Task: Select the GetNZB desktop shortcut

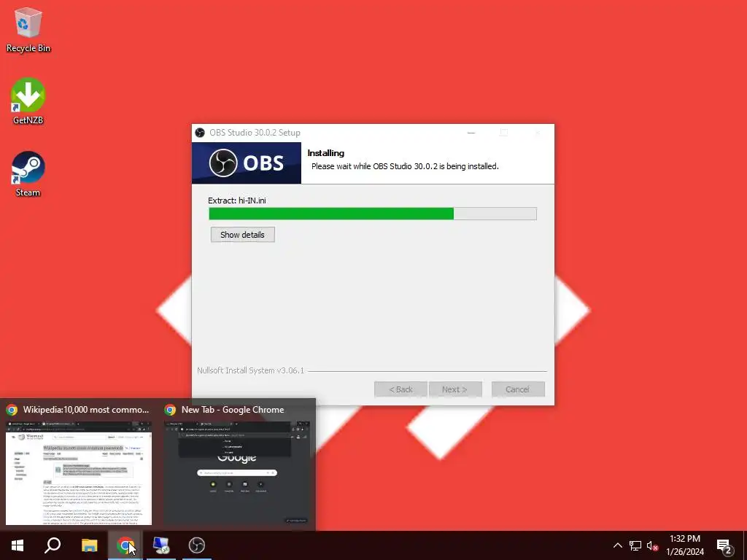Action: 28,101
